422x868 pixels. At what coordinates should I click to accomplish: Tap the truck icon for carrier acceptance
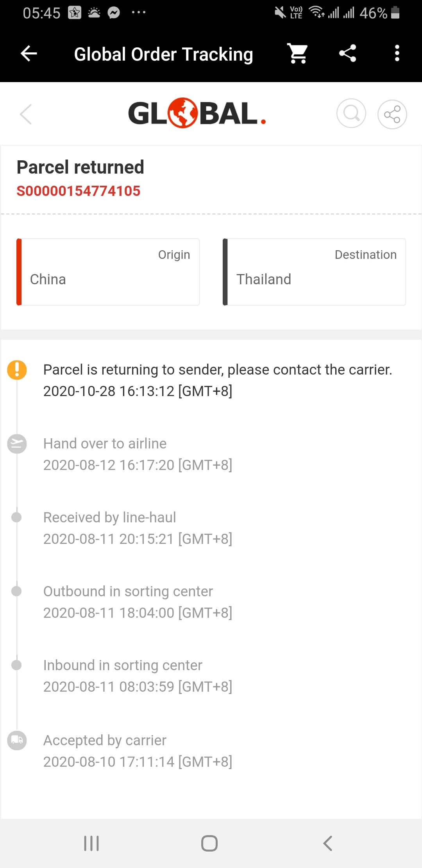(17, 740)
